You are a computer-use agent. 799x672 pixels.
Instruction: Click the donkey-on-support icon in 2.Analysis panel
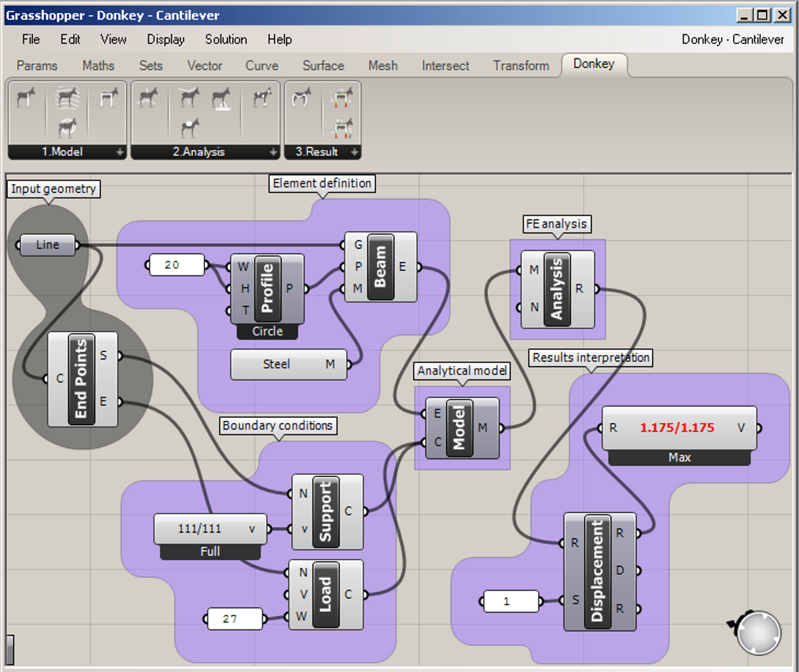pos(222,98)
